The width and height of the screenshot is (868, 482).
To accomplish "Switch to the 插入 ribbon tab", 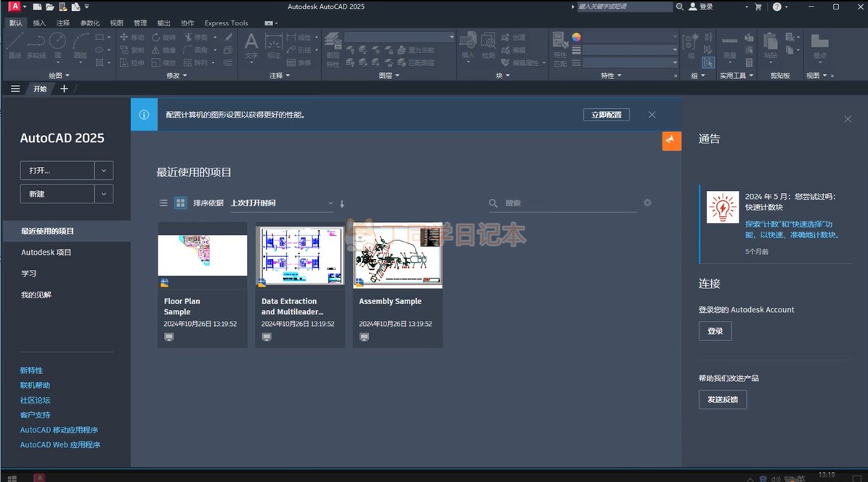I will (x=39, y=23).
